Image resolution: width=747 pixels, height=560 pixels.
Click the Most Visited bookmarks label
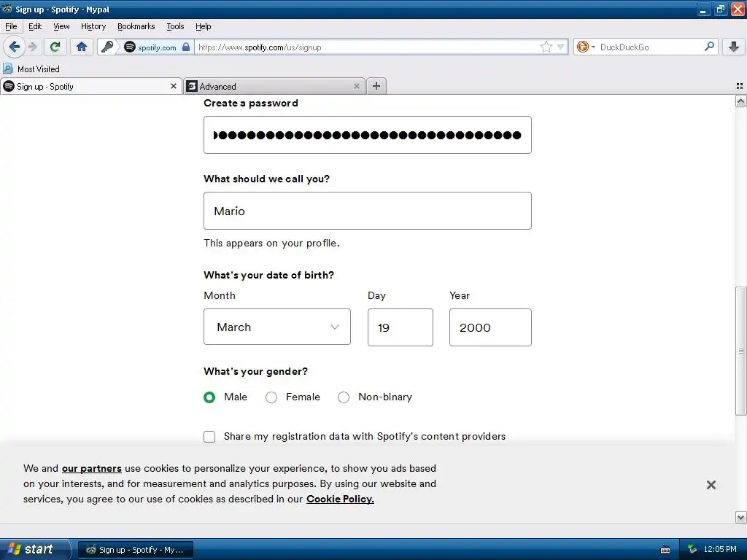(39, 69)
